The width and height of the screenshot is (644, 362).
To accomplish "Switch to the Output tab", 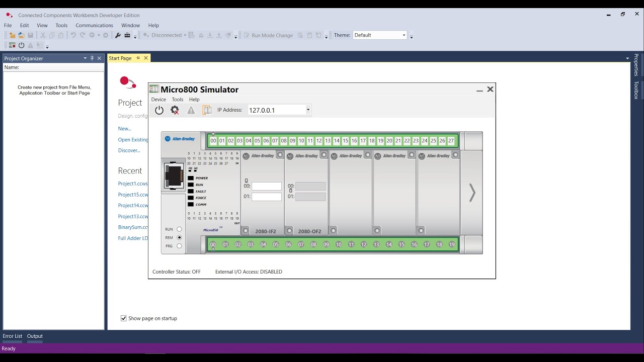I will 35,336.
